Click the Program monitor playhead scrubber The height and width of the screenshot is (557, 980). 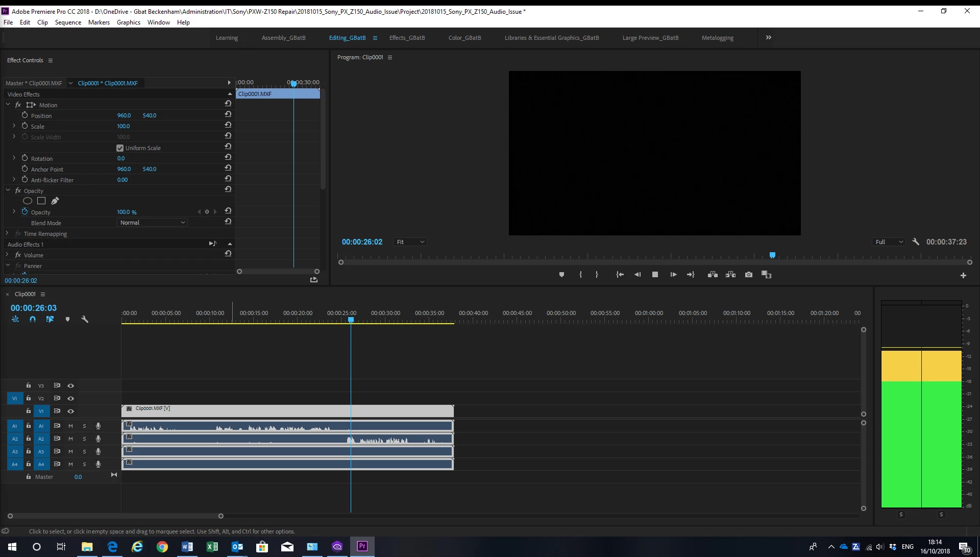[772, 255]
